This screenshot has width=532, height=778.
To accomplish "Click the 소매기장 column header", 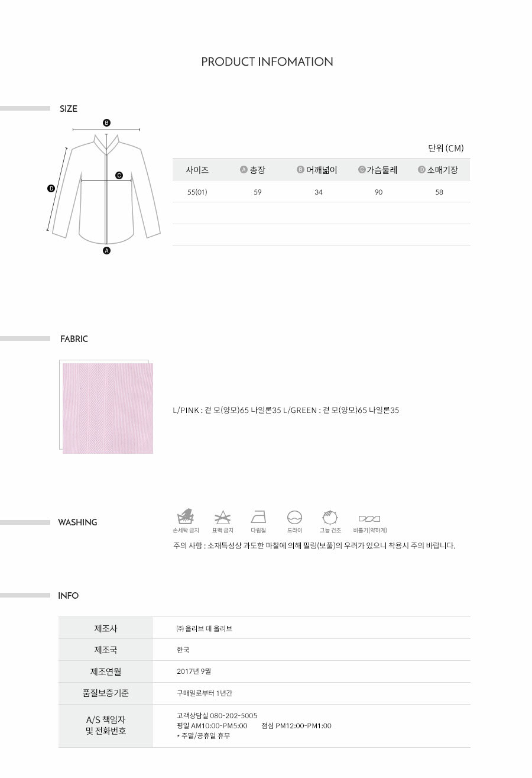I will coord(438,170).
